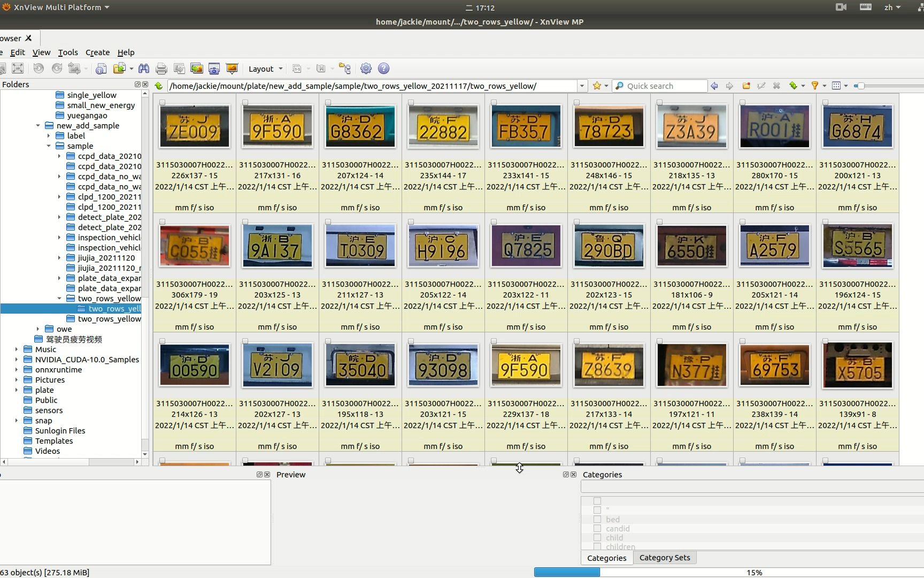This screenshot has width=924, height=578.
Task: Click the fullscreen icon in toolbar
Action: pos(18,69)
